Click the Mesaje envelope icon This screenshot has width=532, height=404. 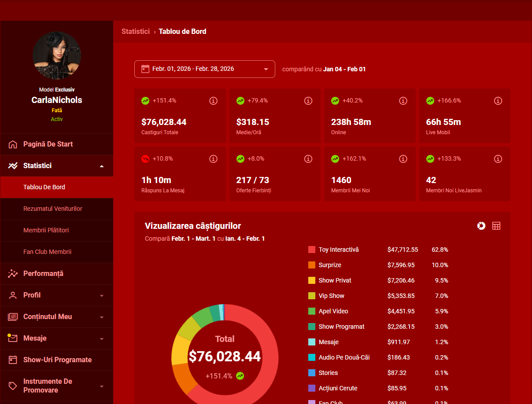(x=12, y=338)
